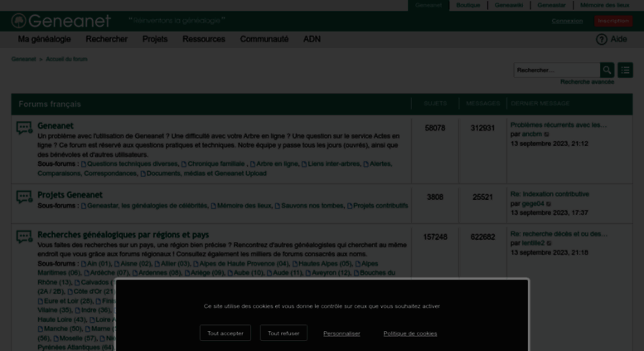Screen dimensions: 644x351
Task: Open Rechercher menu
Action: click(106, 39)
